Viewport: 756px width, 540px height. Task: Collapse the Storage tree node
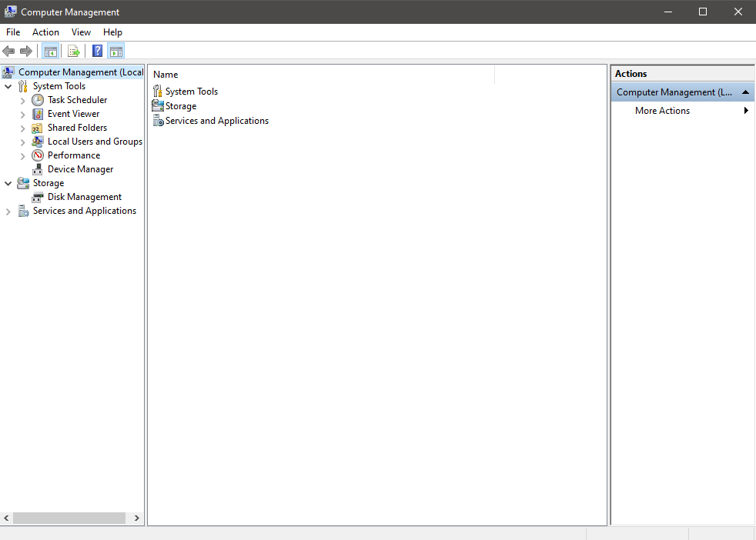click(x=8, y=184)
